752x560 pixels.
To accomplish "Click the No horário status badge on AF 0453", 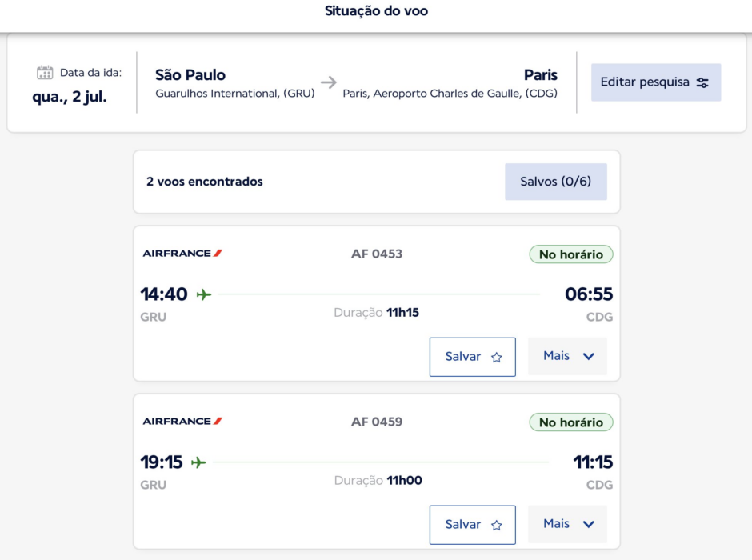I will pos(570,254).
